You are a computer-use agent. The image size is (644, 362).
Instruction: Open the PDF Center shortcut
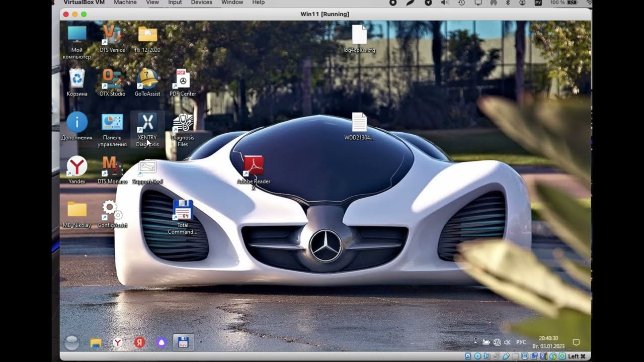click(183, 82)
